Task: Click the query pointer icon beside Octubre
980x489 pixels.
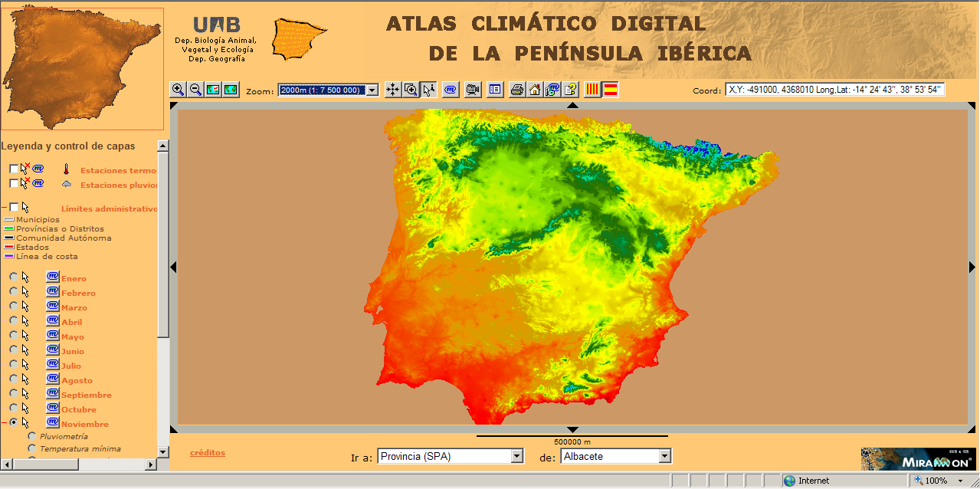Action: [25, 409]
